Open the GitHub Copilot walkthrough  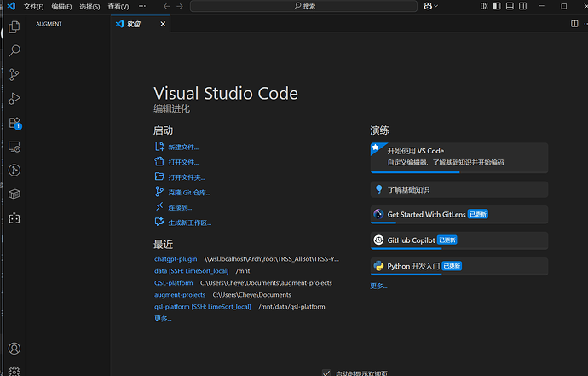coord(459,240)
